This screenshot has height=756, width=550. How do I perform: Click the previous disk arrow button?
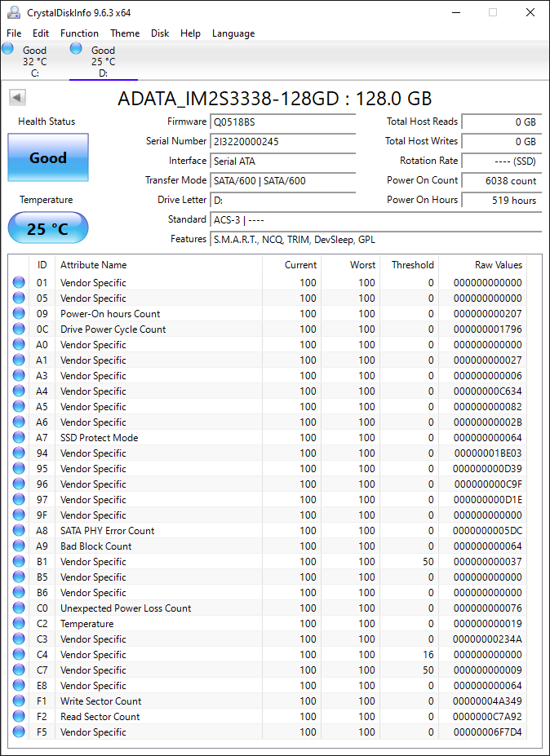tap(17, 98)
